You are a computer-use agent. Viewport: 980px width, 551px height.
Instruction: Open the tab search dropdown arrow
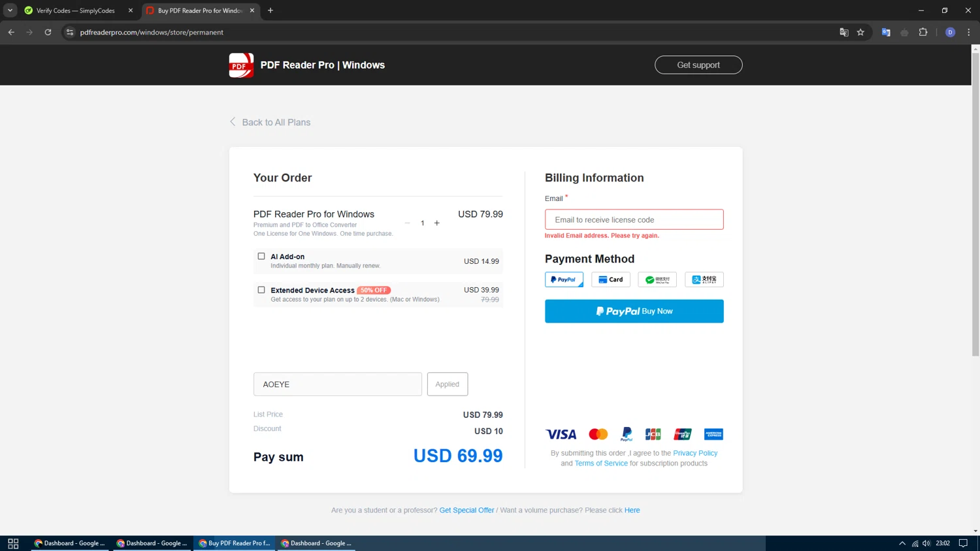(10, 10)
